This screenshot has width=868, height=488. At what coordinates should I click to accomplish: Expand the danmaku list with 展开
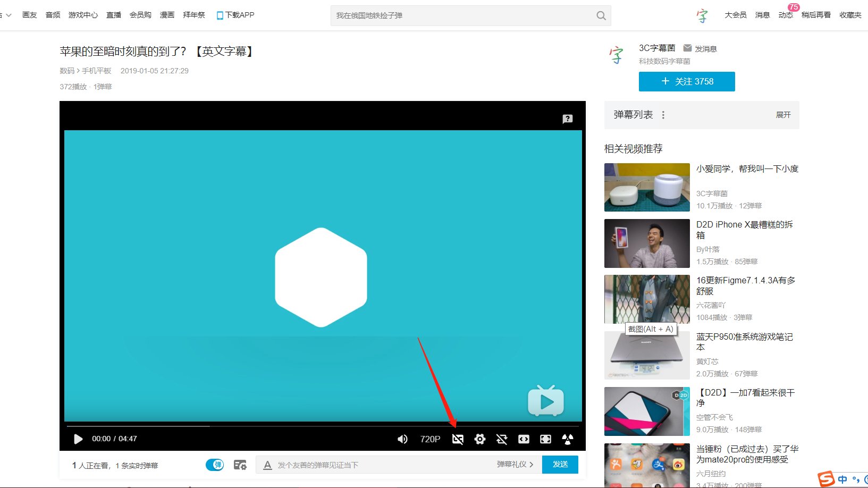coord(783,115)
